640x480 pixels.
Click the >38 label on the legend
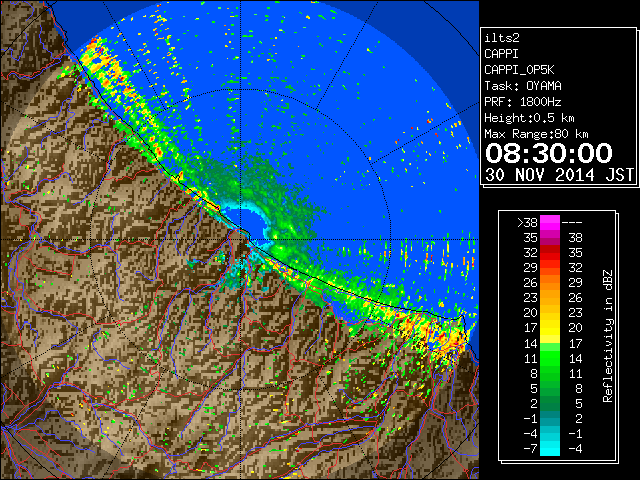tap(527, 223)
